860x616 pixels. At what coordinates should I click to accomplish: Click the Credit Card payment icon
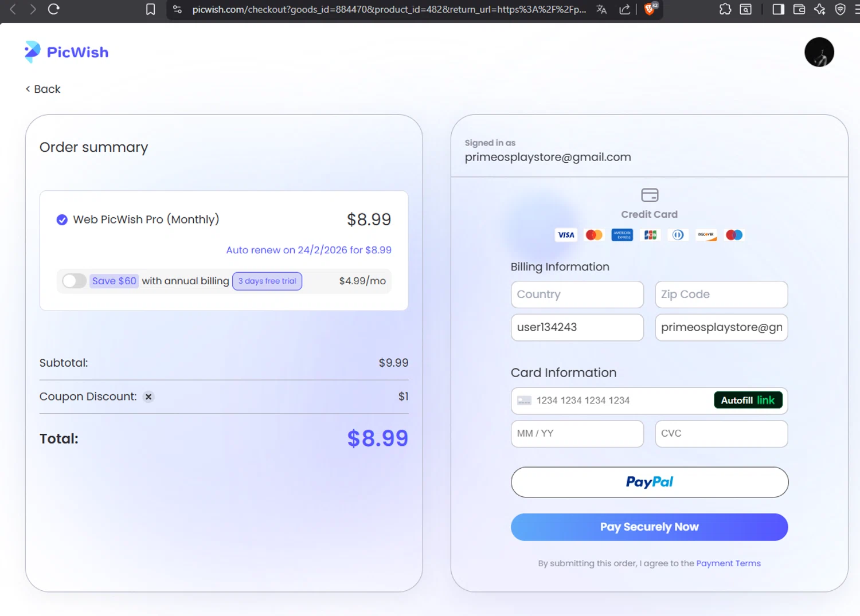coord(649,195)
